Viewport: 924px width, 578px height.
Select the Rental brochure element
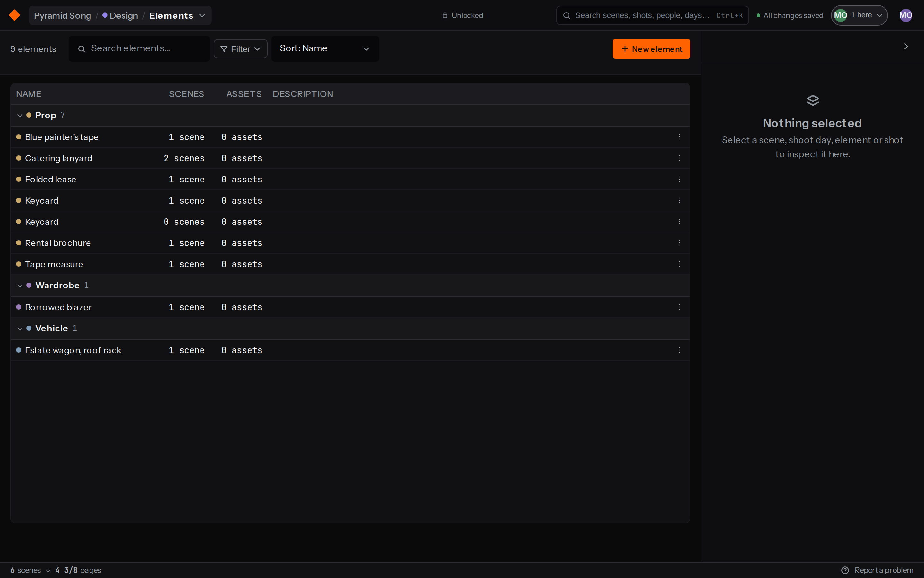coord(58,243)
